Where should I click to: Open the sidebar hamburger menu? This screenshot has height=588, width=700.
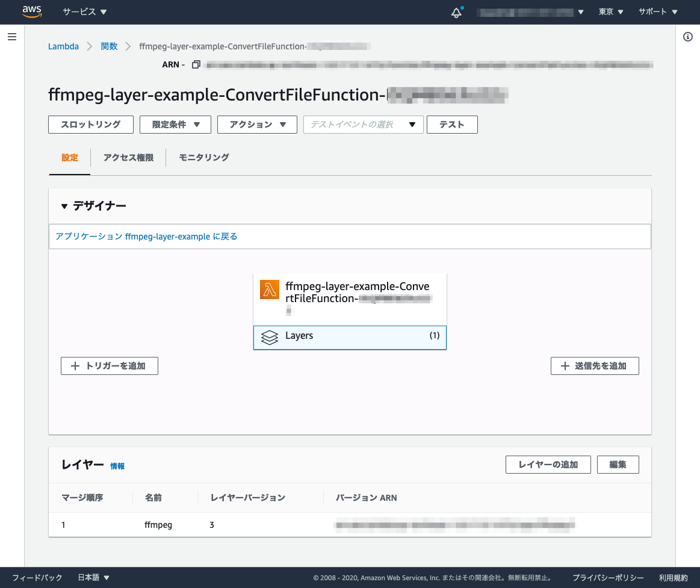tap(12, 37)
